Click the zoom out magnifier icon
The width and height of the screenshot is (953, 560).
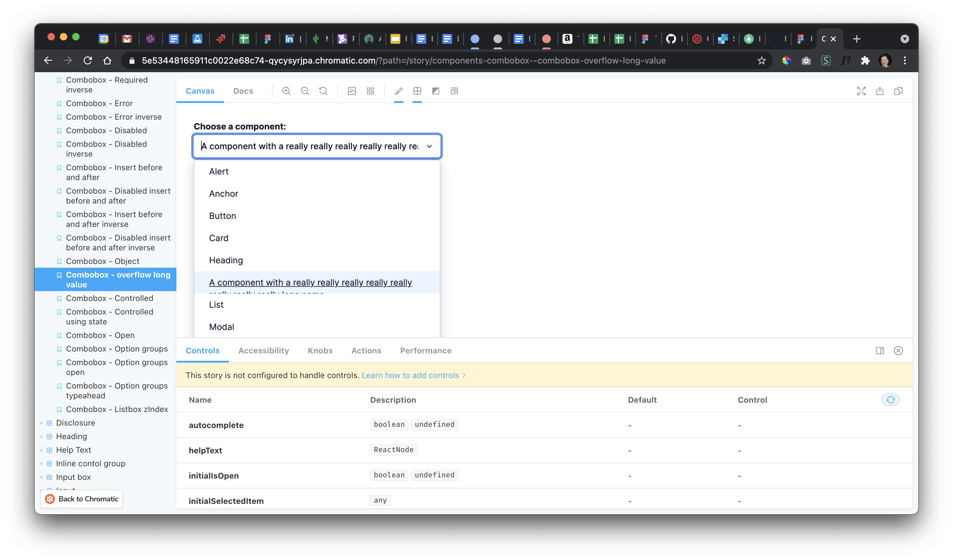pos(305,91)
